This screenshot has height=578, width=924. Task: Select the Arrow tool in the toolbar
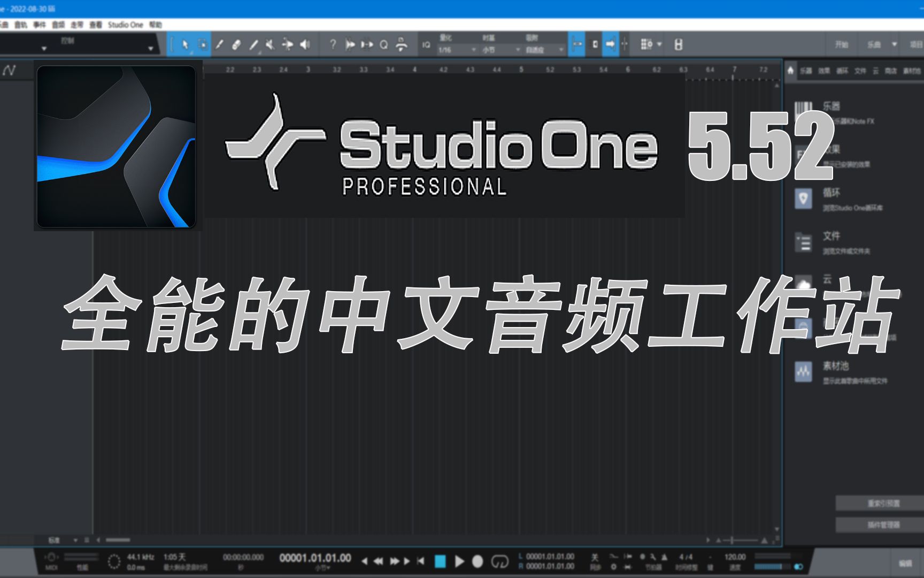185,44
